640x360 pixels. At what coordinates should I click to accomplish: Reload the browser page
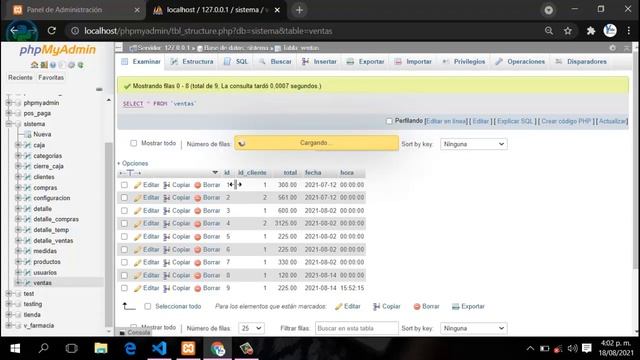point(51,31)
